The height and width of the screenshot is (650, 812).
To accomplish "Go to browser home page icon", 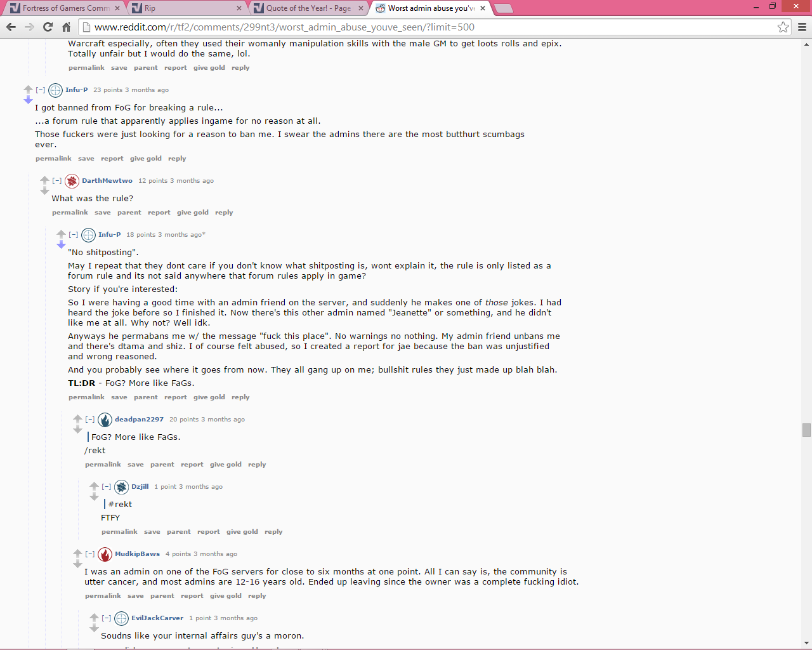I will coord(66,27).
